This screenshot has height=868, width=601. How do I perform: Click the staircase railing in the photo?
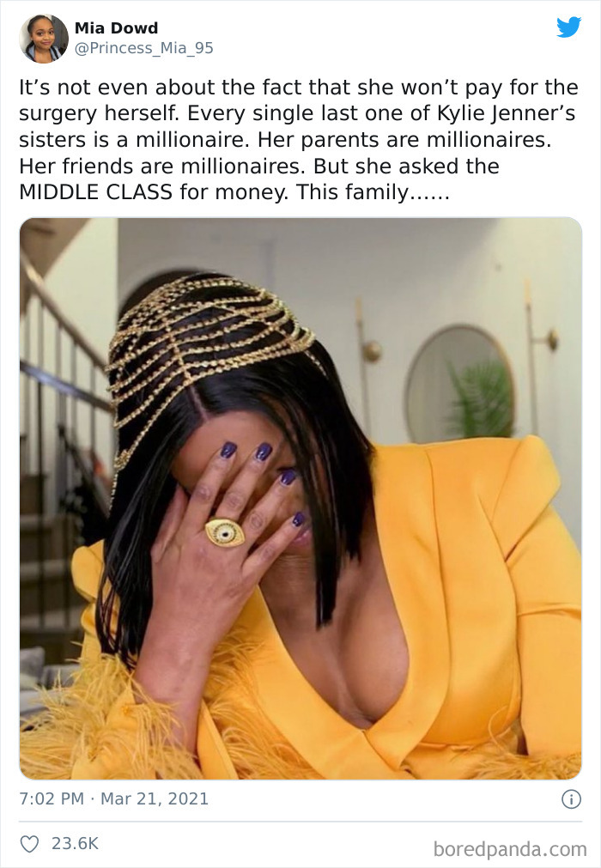tap(61, 355)
